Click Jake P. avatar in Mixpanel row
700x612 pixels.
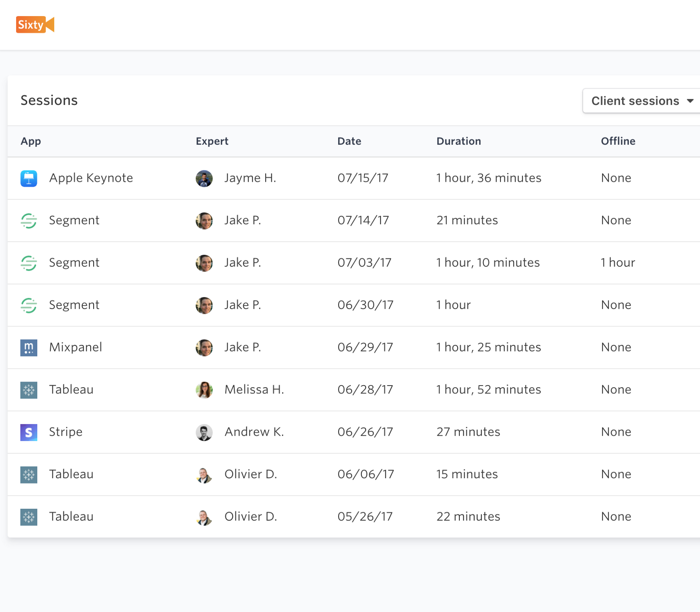pyautogui.click(x=204, y=348)
